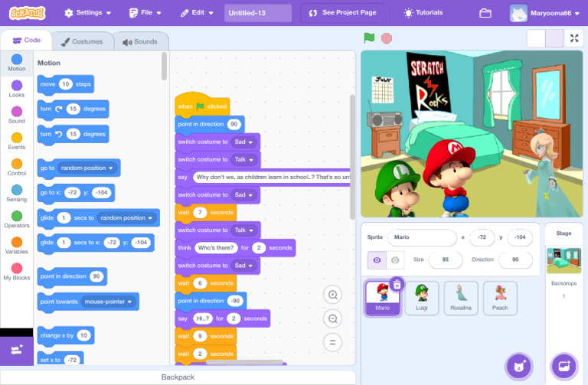588x385 pixels.
Task: Switch to the small stage layout
Action: click(536, 38)
